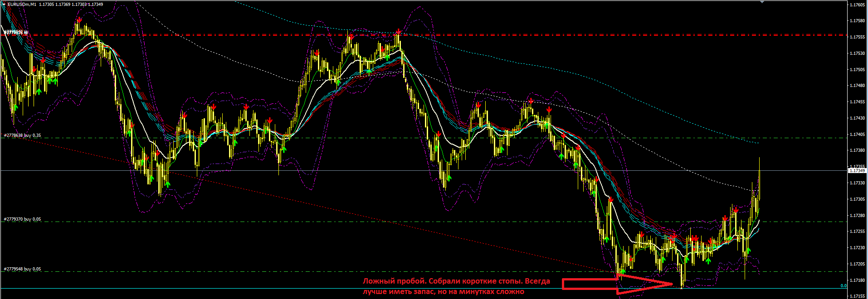Screen dimensions: 868x299
Task: Click price scale value 1.17305
Action: [x=858, y=199]
